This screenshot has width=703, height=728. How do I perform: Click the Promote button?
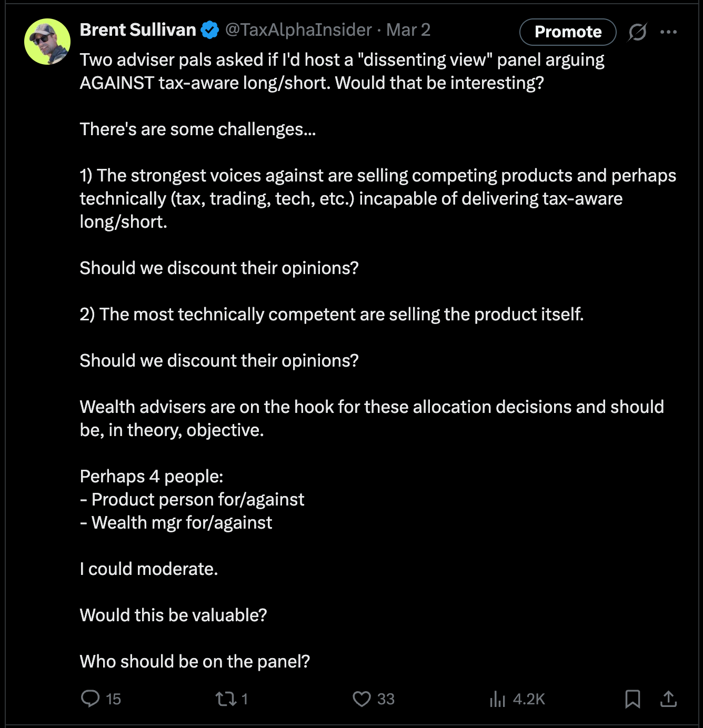coord(568,32)
